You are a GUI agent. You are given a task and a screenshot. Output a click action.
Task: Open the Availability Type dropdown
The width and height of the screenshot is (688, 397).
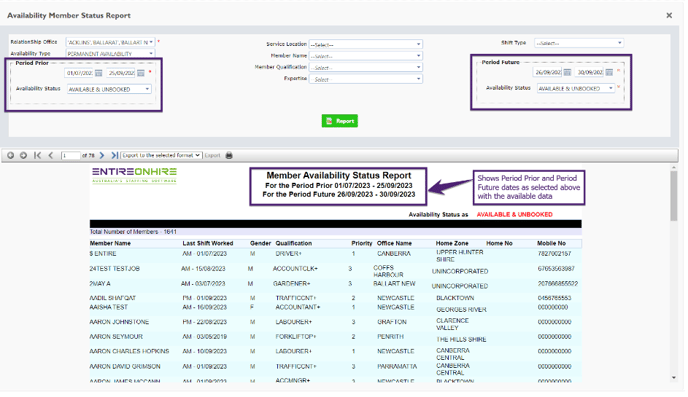click(x=110, y=54)
